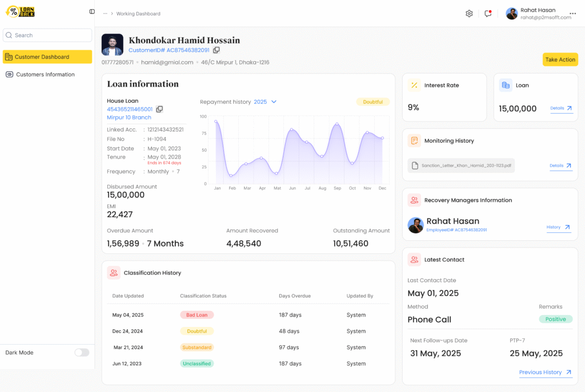Click the Interest Rate percent icon
The height and width of the screenshot is (392, 585).
coord(414,85)
